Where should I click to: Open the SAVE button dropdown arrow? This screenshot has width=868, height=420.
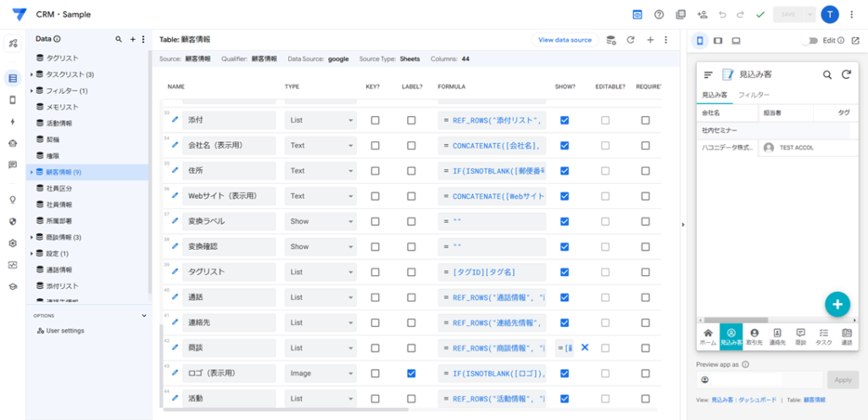pyautogui.click(x=810, y=15)
